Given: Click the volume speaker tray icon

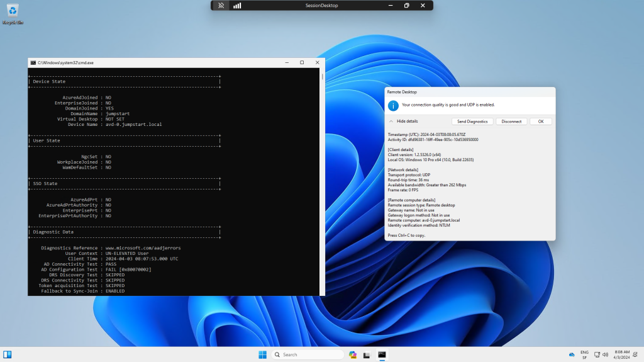Looking at the screenshot, I should [606, 354].
